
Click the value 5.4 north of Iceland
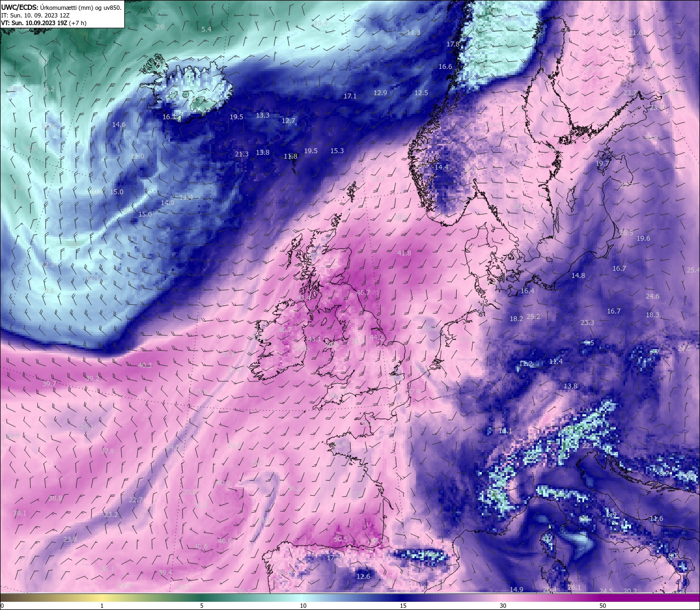pyautogui.click(x=206, y=29)
